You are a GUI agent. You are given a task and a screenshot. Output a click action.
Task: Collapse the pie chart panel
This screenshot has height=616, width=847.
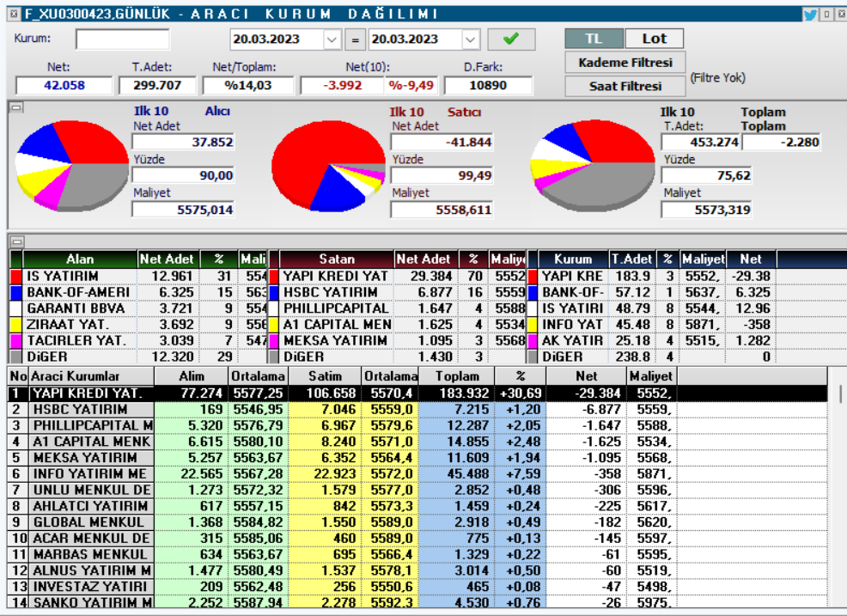click(16, 107)
